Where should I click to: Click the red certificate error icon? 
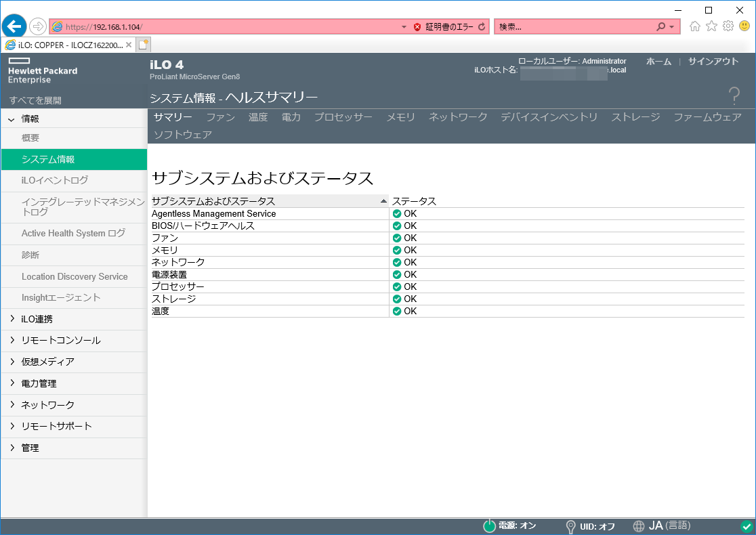[x=417, y=27]
